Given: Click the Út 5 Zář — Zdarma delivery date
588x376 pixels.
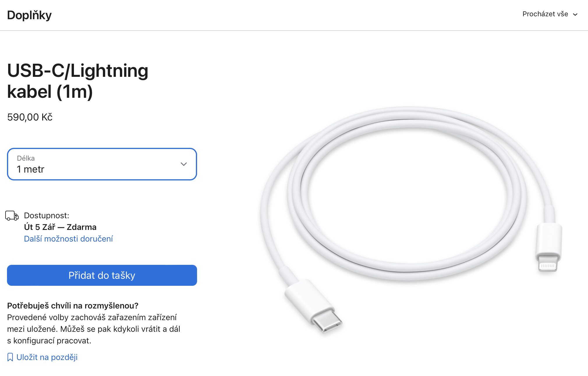Looking at the screenshot, I should (60, 227).
